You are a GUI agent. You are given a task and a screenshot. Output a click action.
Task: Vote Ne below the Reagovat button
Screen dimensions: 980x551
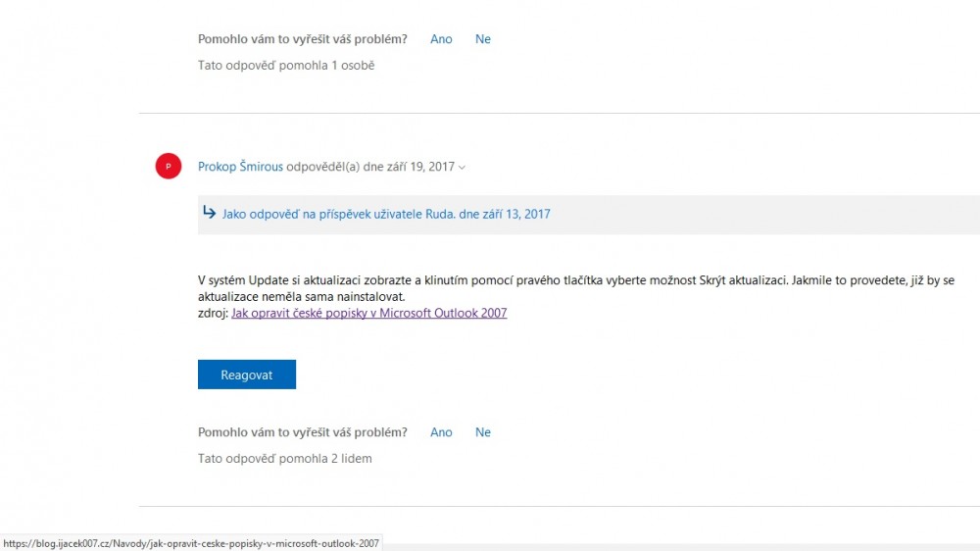[x=483, y=432]
